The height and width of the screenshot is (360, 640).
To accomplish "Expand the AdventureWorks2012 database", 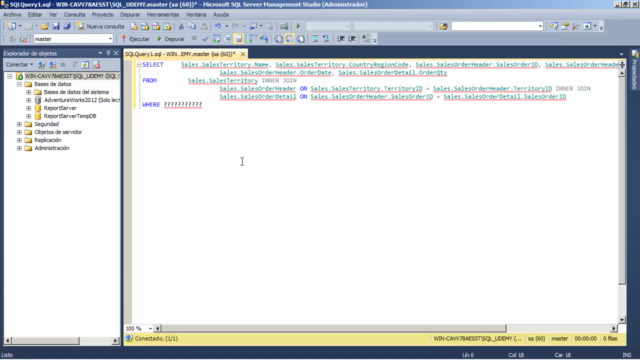I will click(29, 100).
